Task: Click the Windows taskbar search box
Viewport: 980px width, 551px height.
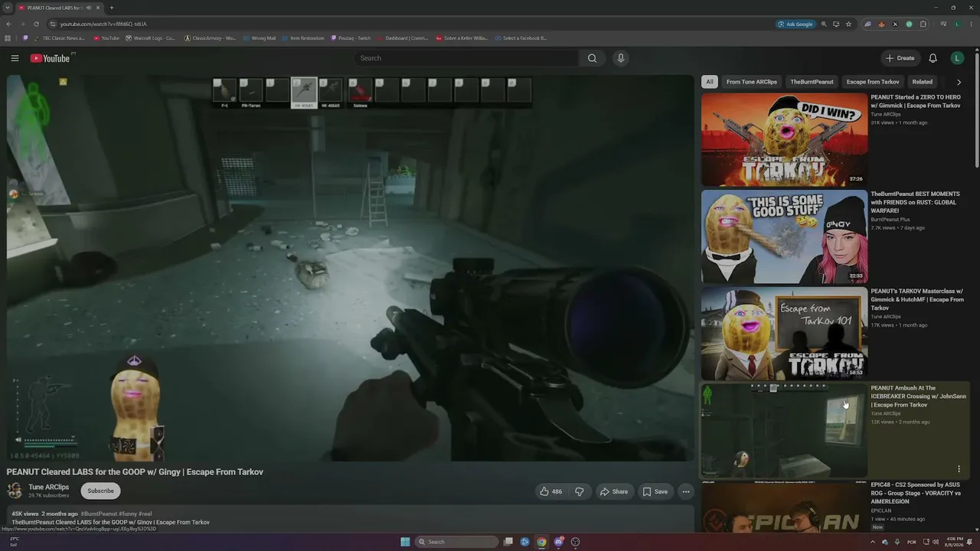Action: (457, 542)
